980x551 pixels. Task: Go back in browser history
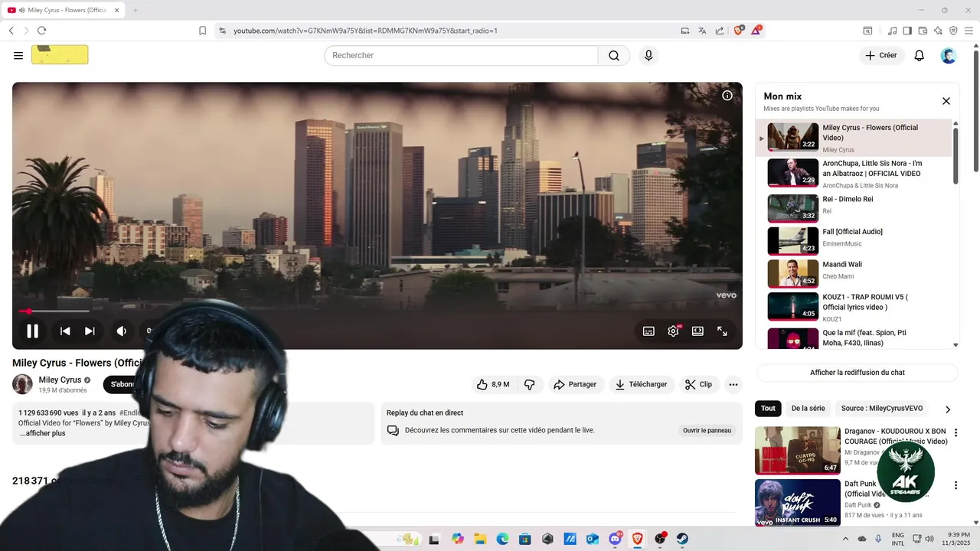pos(11,31)
